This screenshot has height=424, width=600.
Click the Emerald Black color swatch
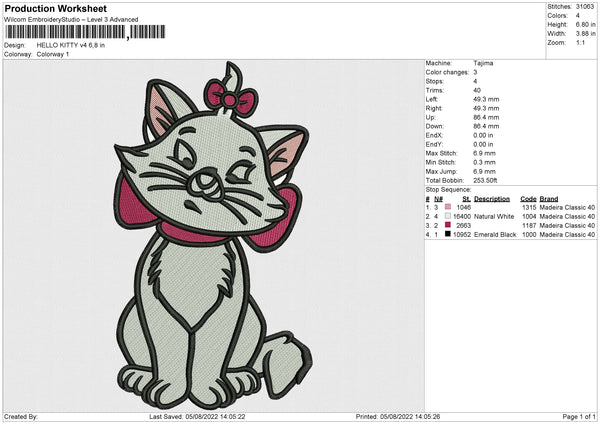pyautogui.click(x=448, y=234)
